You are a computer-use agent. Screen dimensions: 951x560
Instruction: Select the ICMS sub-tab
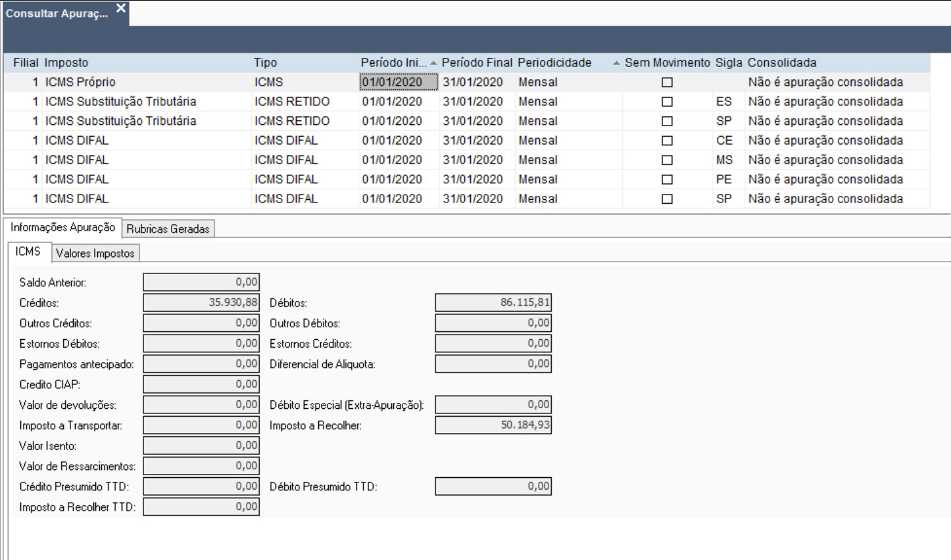(x=28, y=252)
